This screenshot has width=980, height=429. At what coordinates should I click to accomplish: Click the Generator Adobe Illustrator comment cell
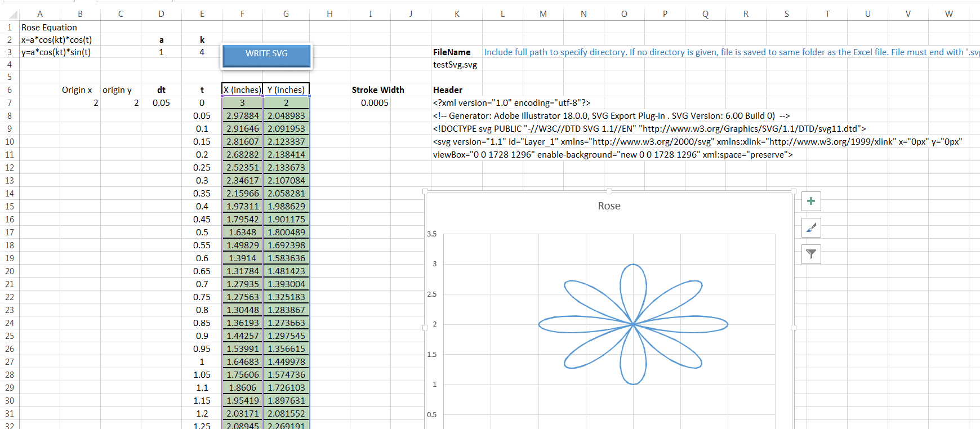click(611, 116)
